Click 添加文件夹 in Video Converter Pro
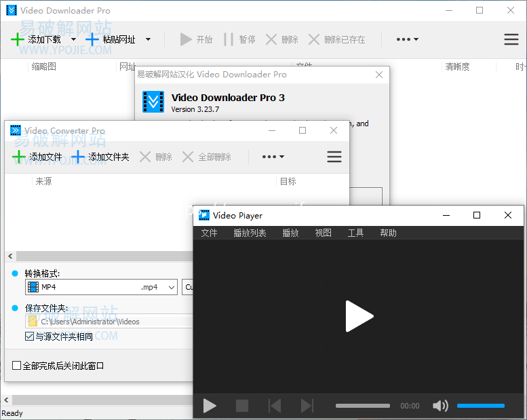Image resolution: width=527 pixels, height=420 pixels. click(100, 157)
